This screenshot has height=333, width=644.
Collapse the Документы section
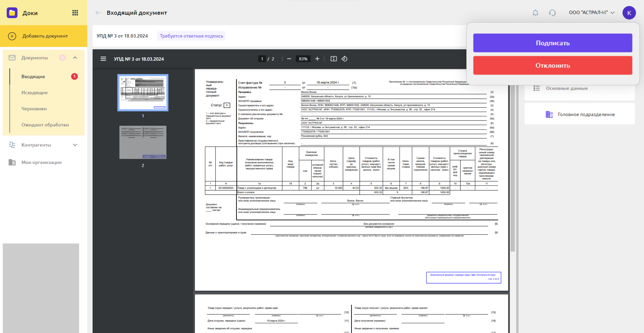click(x=75, y=58)
